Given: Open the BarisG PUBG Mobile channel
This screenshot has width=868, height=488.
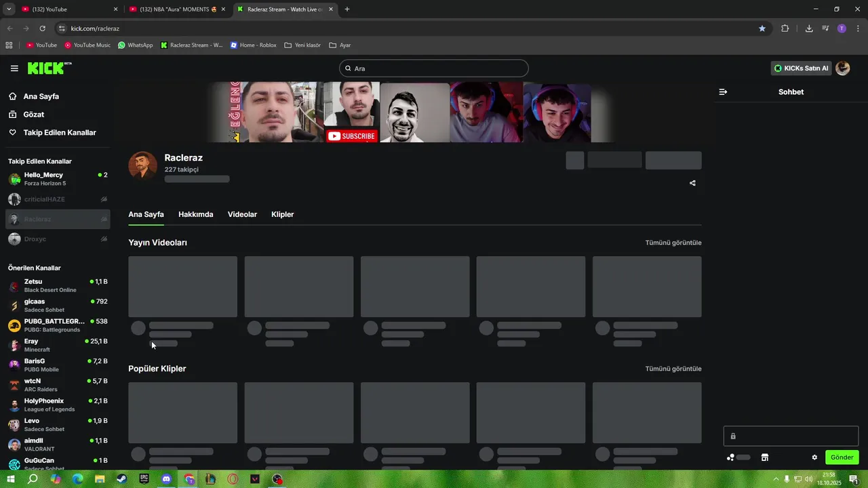Looking at the screenshot, I should click(58, 365).
